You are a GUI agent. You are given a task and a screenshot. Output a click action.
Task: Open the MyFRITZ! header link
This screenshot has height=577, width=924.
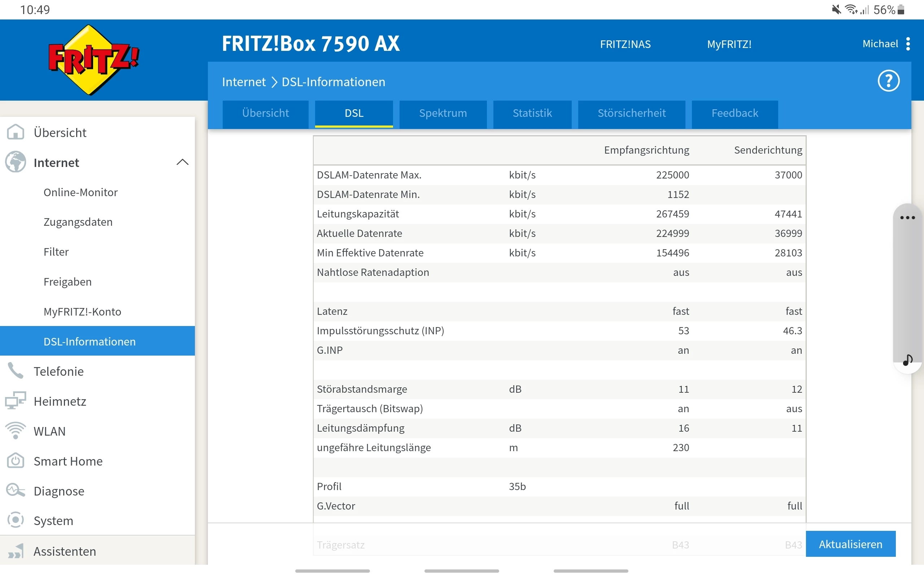coord(729,44)
